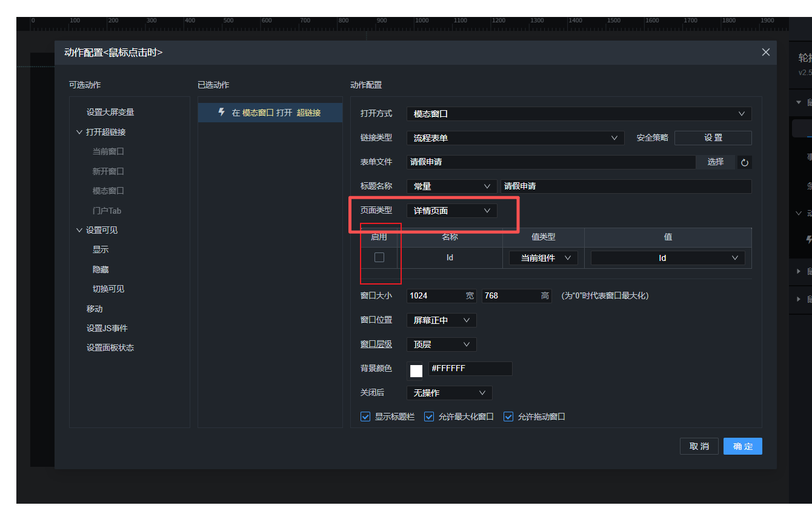812x514 pixels.
Task: Click the refresh icon beside 选择 button
Action: [x=745, y=162]
